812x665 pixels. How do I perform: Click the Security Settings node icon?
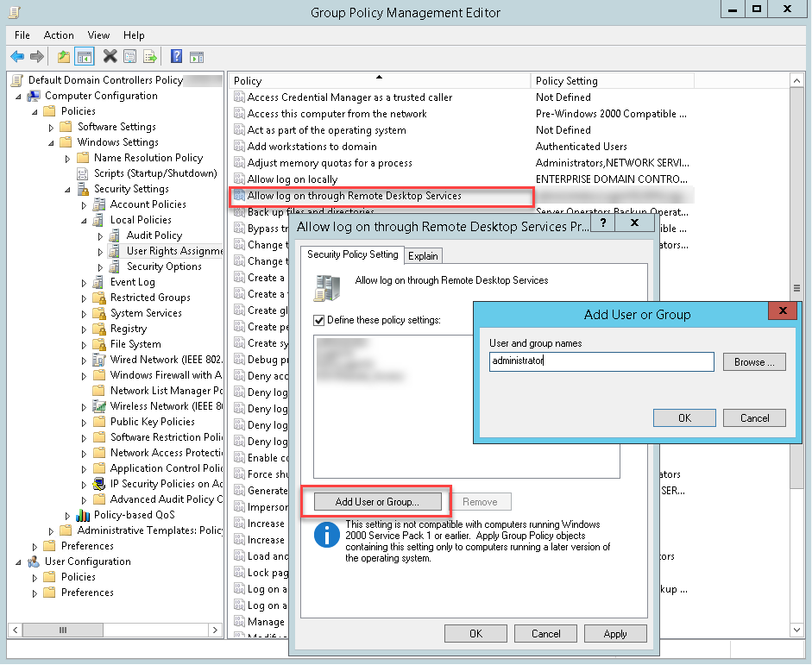(84, 189)
